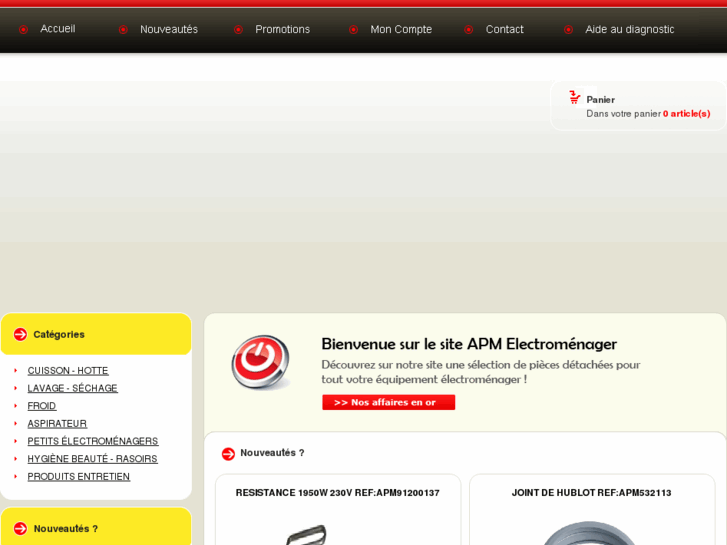The width and height of the screenshot is (727, 545).
Task: Click the joint de hublot thumbnail
Action: click(589, 533)
